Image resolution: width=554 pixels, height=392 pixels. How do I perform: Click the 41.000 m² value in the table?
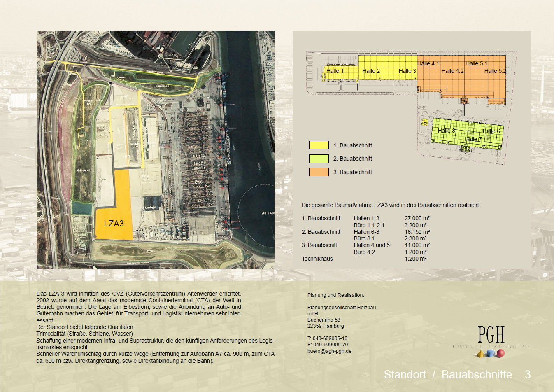[x=417, y=245]
